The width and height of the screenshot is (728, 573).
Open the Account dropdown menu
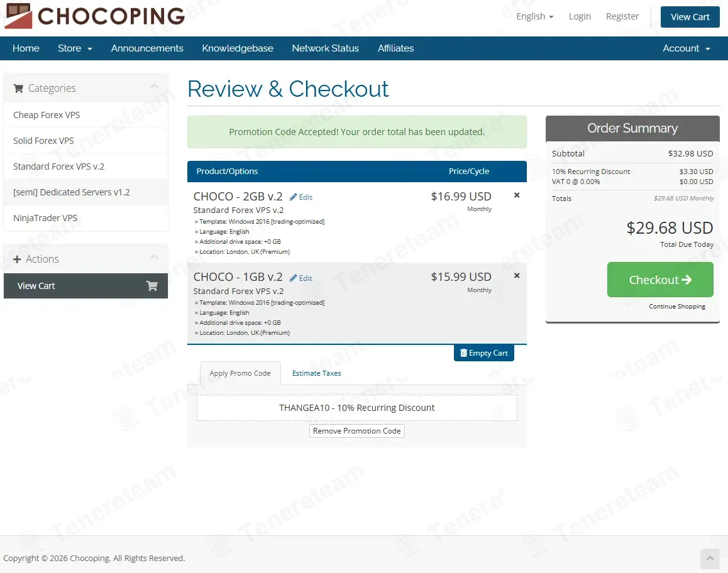pos(687,48)
